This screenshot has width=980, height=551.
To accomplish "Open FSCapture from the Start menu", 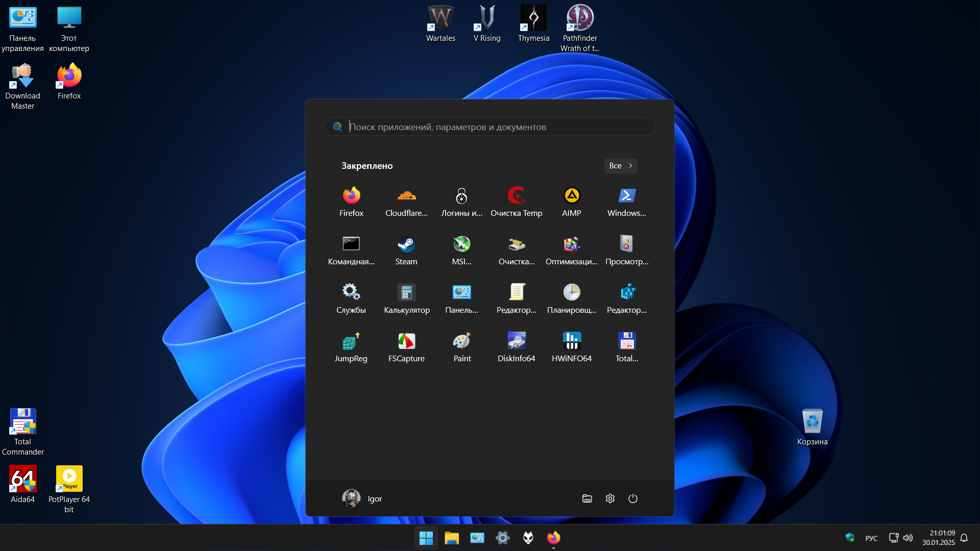I will pos(406,347).
